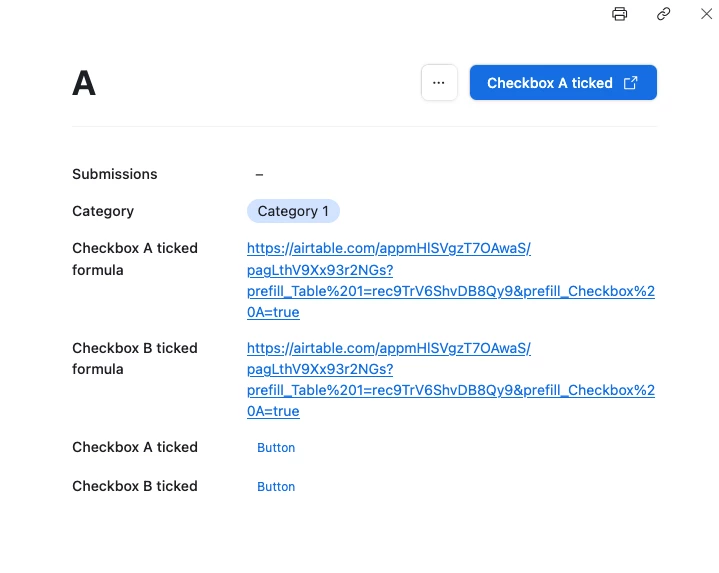The width and height of the screenshot is (719, 573).
Task: Click the print record icon
Action: coord(620,14)
